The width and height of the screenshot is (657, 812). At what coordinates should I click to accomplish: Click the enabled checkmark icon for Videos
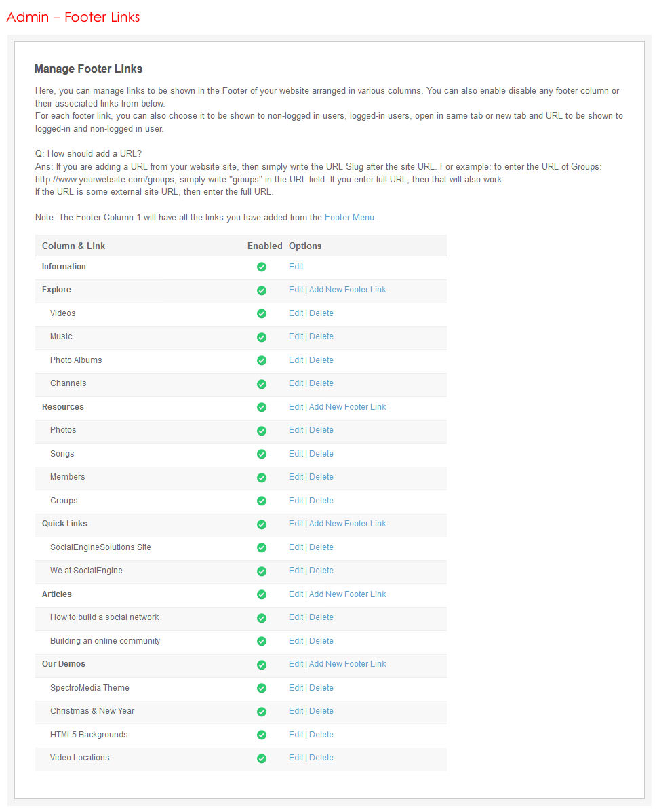point(262,314)
